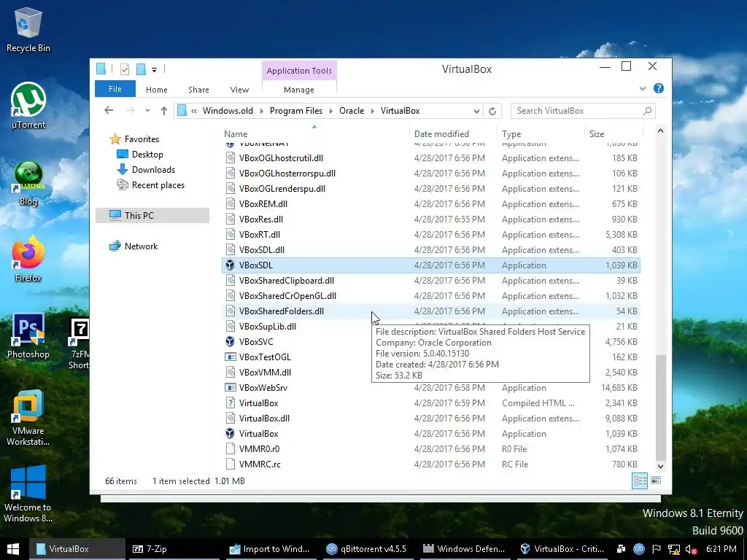This screenshot has height=560, width=747.
Task: Select Desktop under Favorites
Action: pyautogui.click(x=140, y=155)
